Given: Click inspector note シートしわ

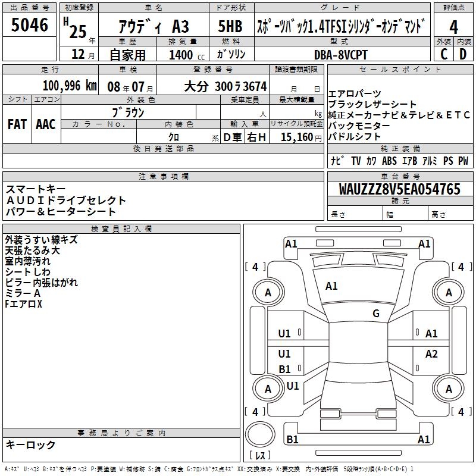Looking at the screenshot, I should 27,272.
